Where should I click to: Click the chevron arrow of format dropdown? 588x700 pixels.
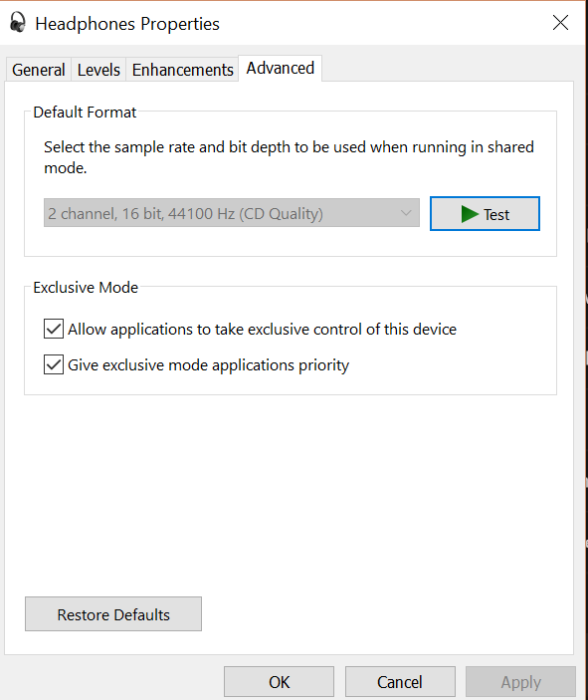(x=406, y=213)
